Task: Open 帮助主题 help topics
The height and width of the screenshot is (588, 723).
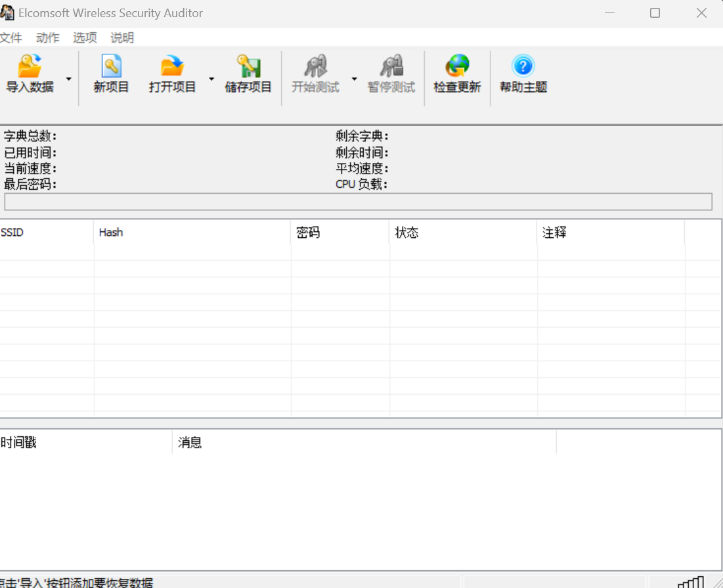Action: point(523,74)
